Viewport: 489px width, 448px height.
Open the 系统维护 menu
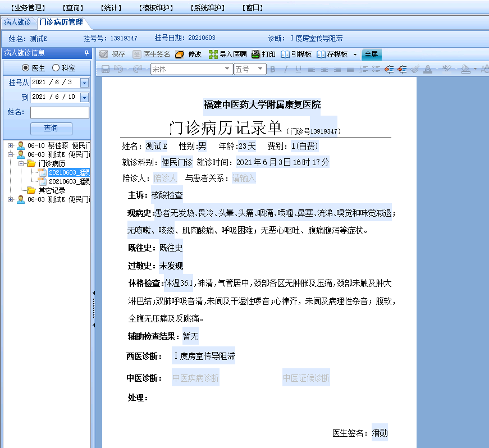pyautogui.click(x=208, y=8)
